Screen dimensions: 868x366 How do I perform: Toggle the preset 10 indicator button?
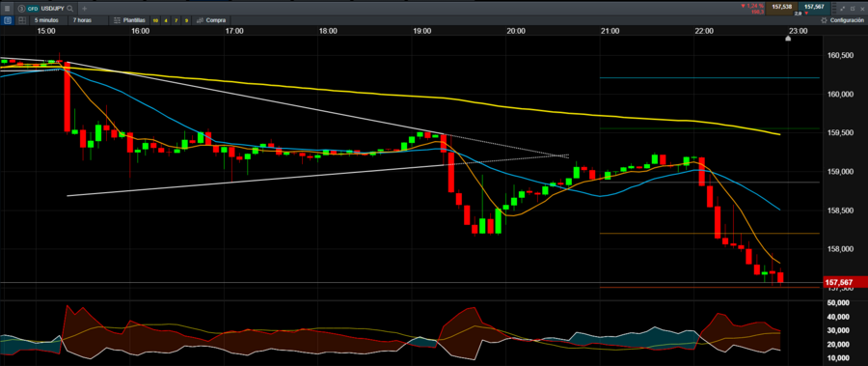click(x=155, y=20)
